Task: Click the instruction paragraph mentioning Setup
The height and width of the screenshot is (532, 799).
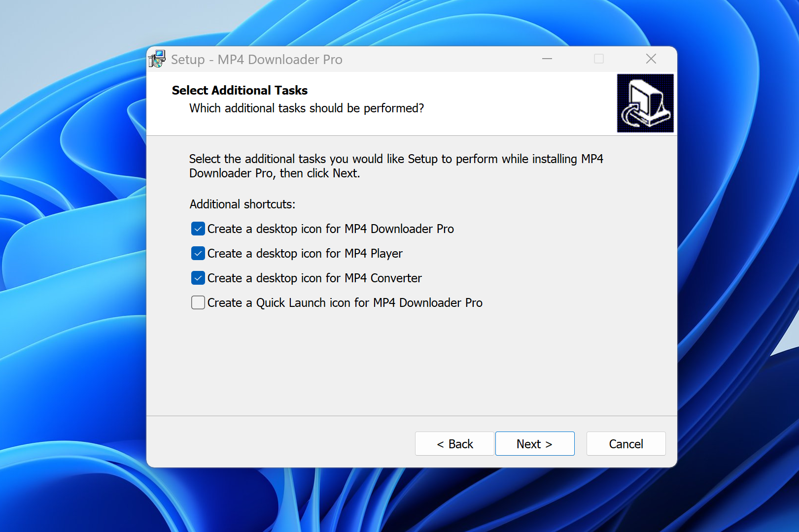Action: (395, 166)
